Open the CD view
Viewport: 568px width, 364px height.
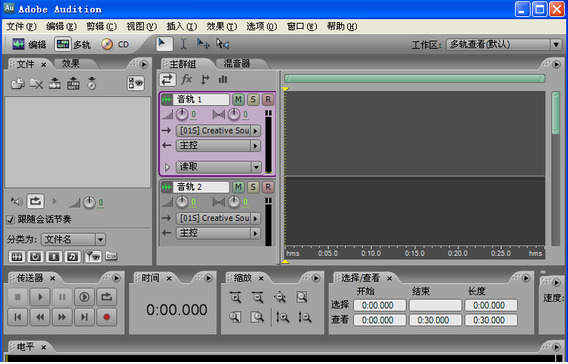[x=115, y=44]
